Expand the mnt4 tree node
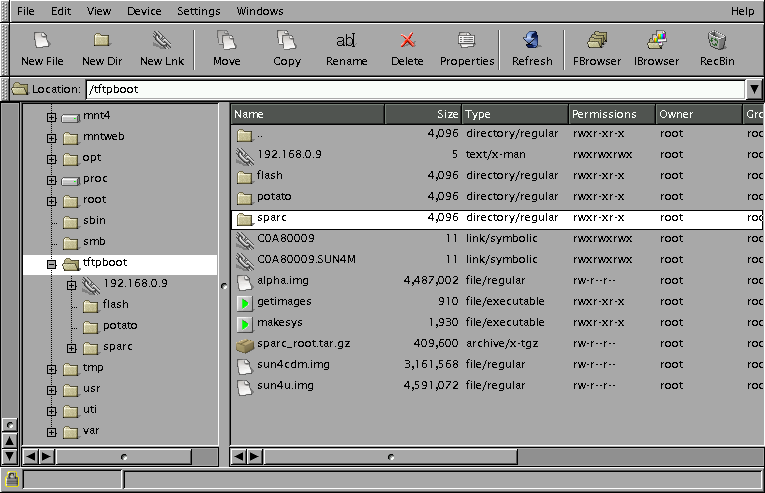The width and height of the screenshot is (765, 493). coord(51,116)
